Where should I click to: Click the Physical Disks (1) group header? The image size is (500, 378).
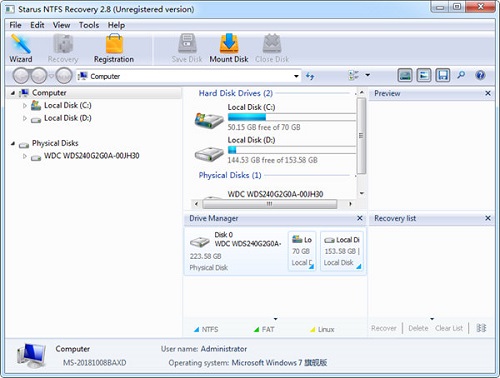point(230,175)
